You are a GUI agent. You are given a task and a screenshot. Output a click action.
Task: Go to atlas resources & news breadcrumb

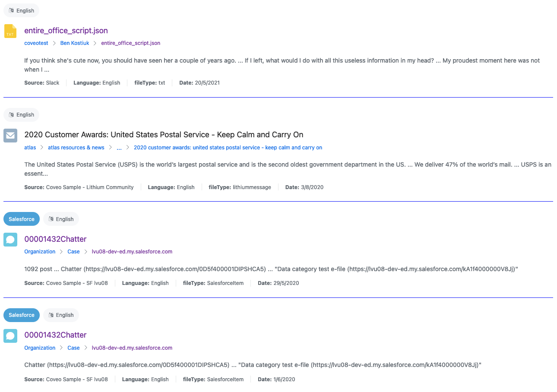point(76,148)
